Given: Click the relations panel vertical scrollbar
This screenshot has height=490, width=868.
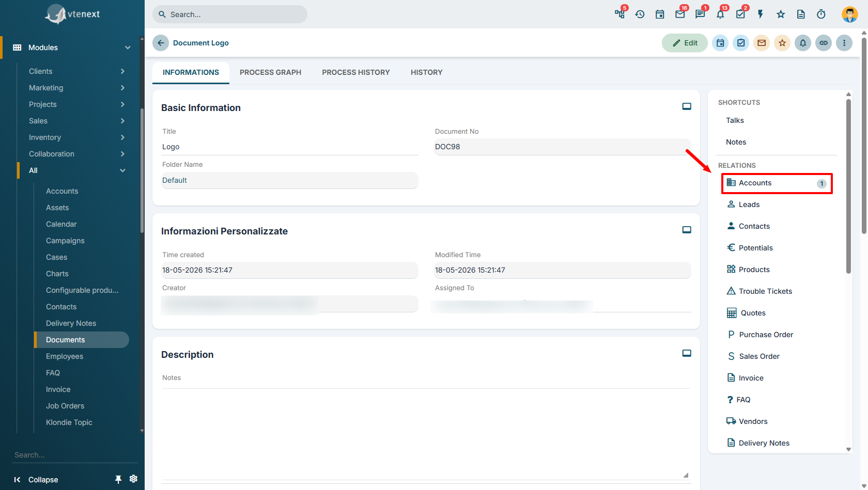Looking at the screenshot, I should tap(848, 186).
